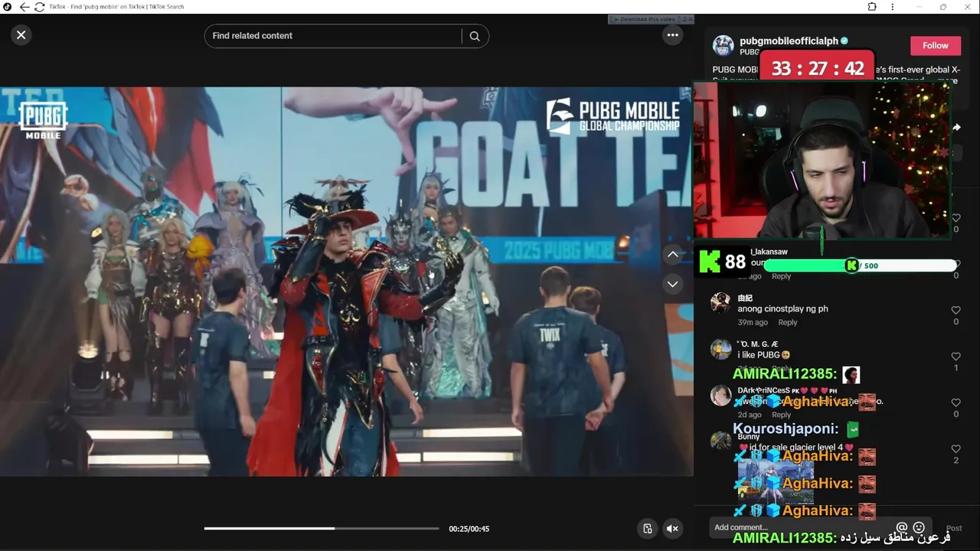Seek on the video progress bar
Screen dimensions: 980x551
[322, 528]
